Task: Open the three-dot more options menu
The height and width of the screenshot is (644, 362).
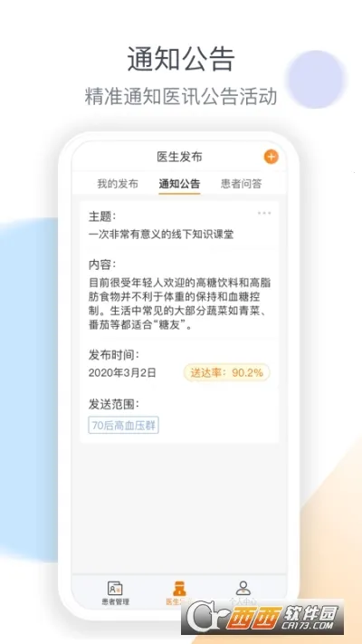Action: click(264, 213)
